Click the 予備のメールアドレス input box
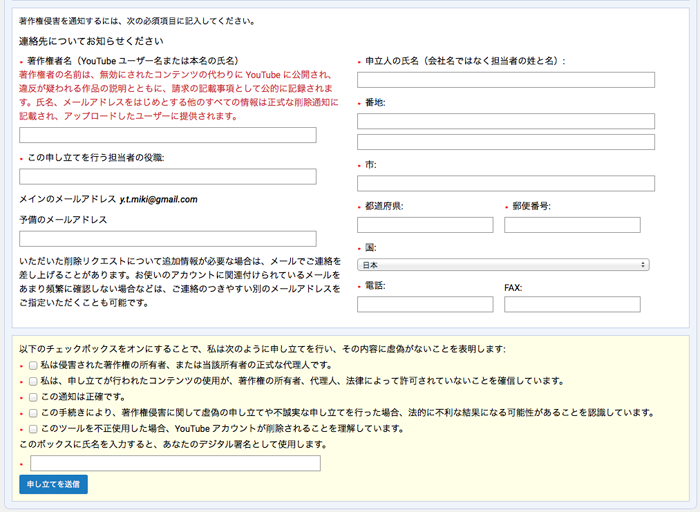Viewport: 700px width, 512px height. pyautogui.click(x=168, y=239)
